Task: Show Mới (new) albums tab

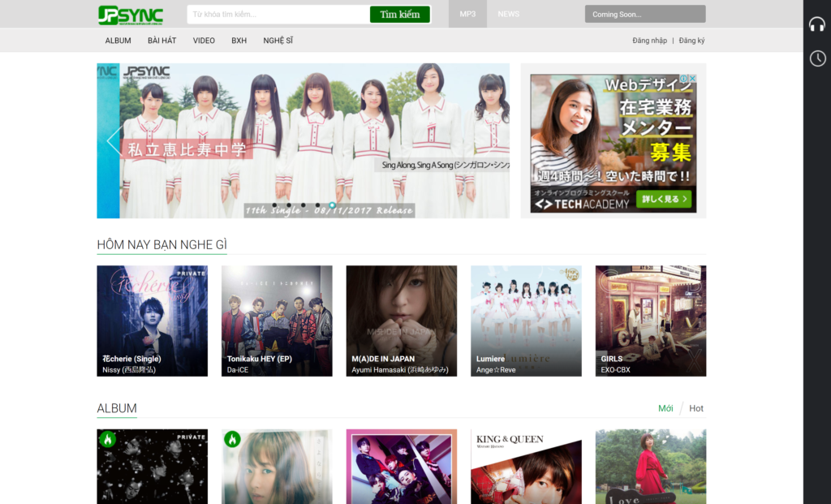Action: click(665, 408)
